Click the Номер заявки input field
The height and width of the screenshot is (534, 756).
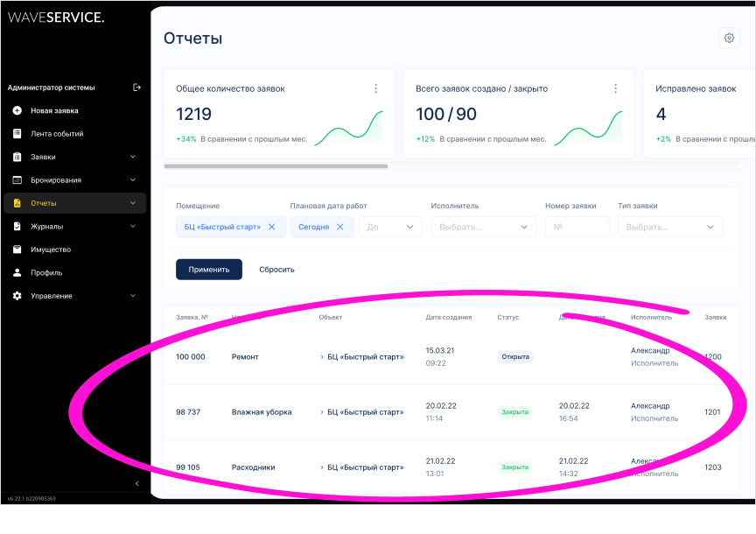pos(577,227)
